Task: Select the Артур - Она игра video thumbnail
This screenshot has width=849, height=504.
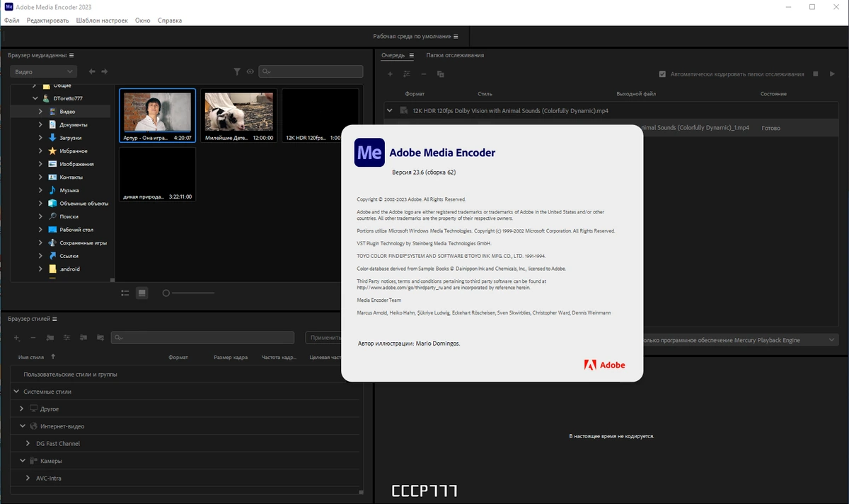Action: [157, 117]
